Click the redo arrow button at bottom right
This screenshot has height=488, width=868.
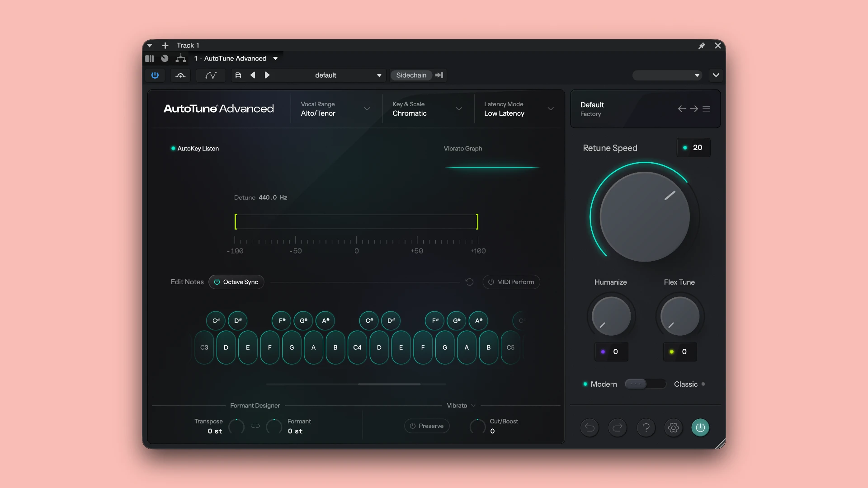tap(618, 427)
